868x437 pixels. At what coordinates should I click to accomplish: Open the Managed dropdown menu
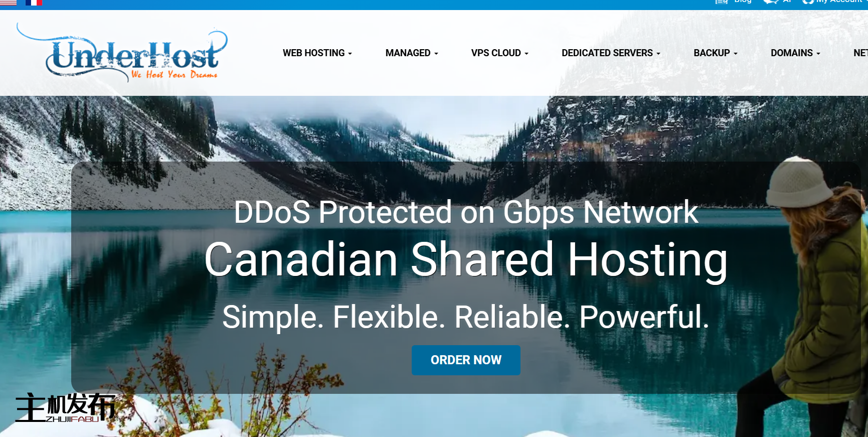(412, 53)
